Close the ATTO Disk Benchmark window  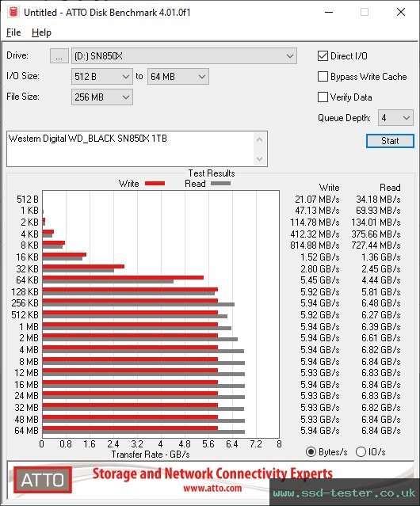click(401, 12)
